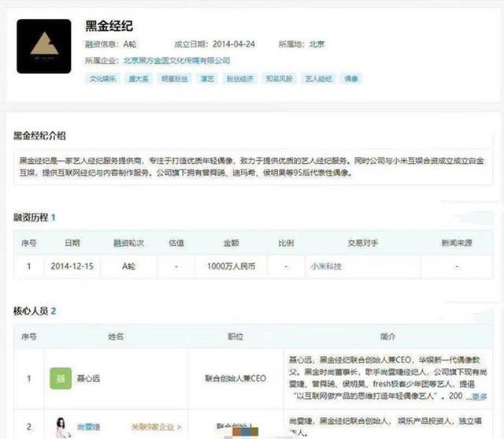Click the 聂心远 name text
Viewport: 504px width, 439px height.
(x=88, y=378)
